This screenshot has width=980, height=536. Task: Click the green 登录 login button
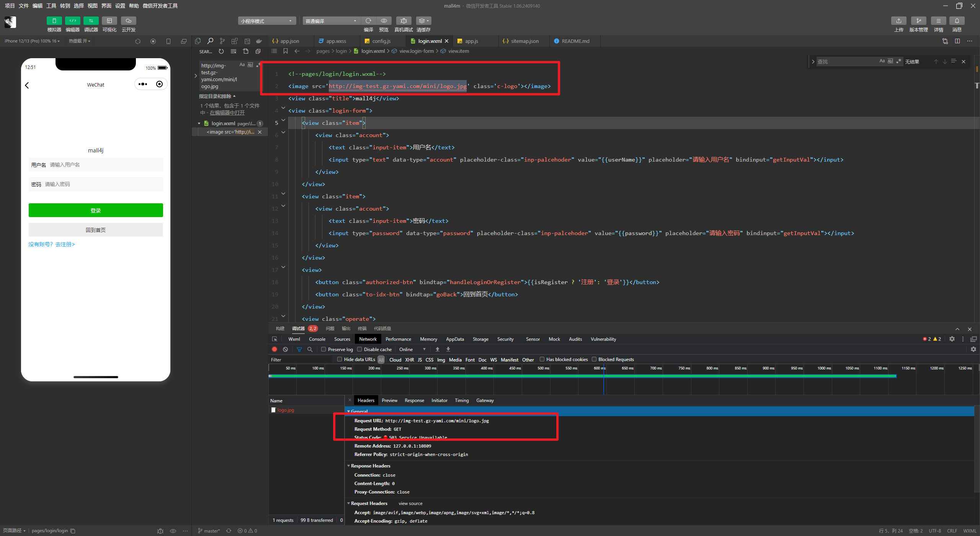pos(96,210)
